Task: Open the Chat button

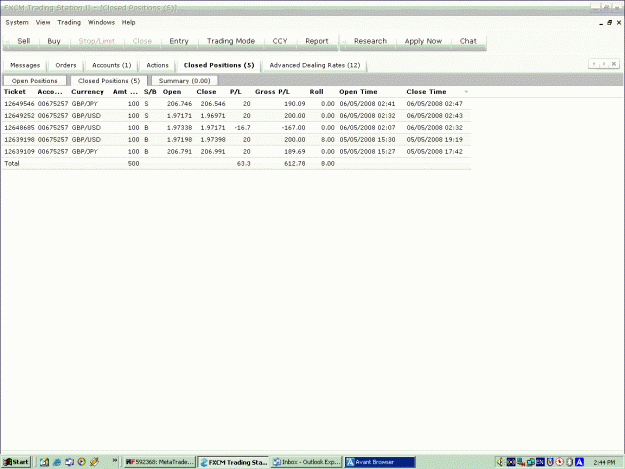Action: tap(468, 41)
